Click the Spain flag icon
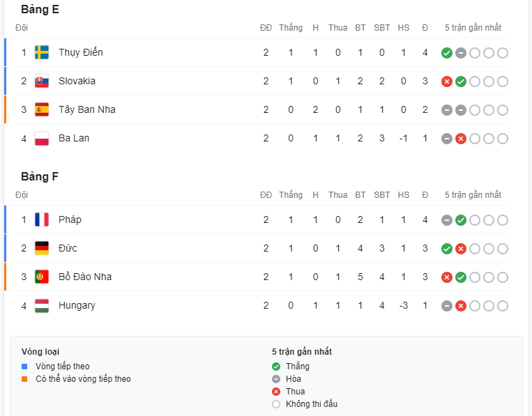Image resolution: width=532 pixels, height=416 pixels. point(42,109)
